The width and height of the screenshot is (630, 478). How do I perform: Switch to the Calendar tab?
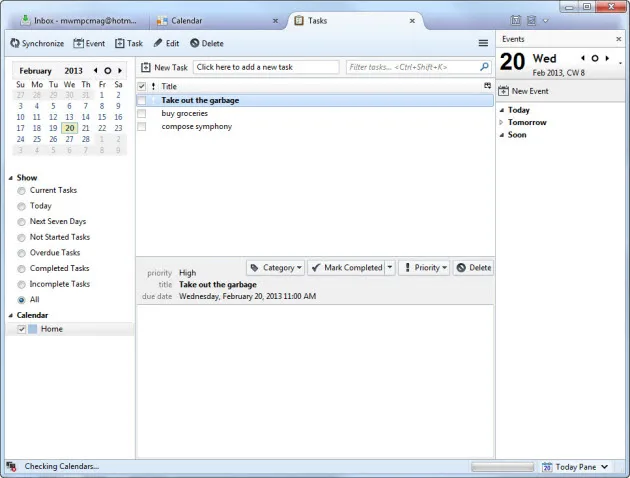[x=217, y=21]
